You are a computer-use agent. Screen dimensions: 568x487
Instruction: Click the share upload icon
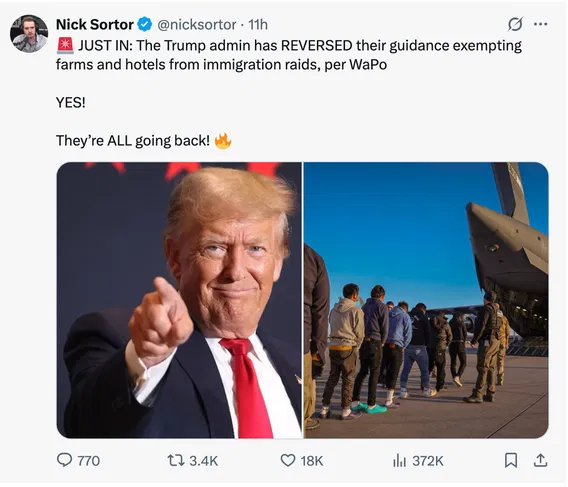(x=540, y=460)
